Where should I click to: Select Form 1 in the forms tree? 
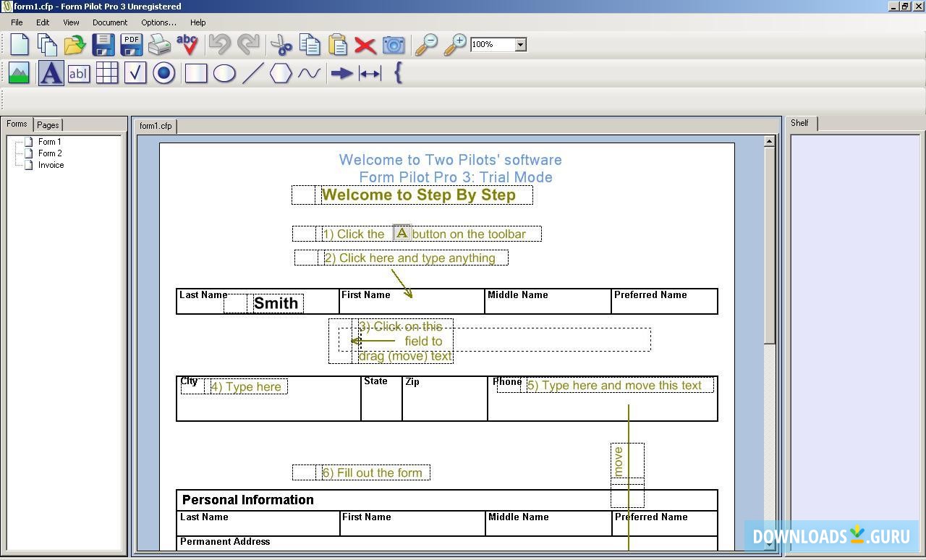pyautogui.click(x=49, y=142)
